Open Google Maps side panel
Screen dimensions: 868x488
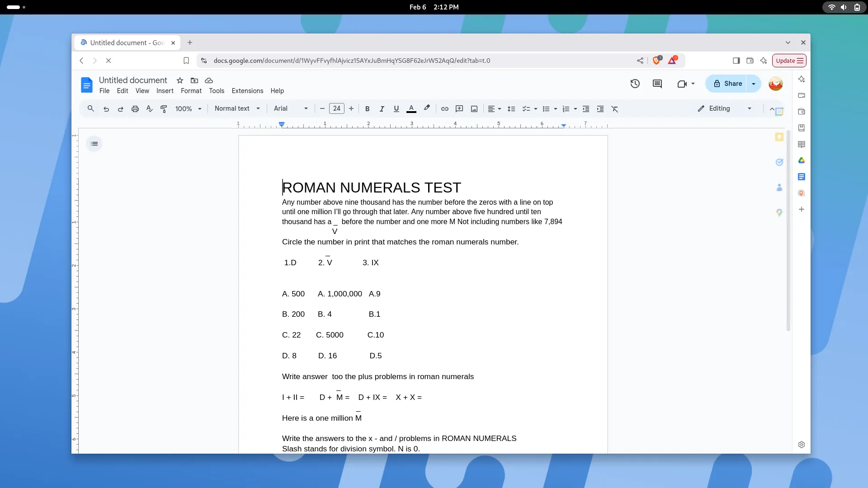[x=779, y=212]
